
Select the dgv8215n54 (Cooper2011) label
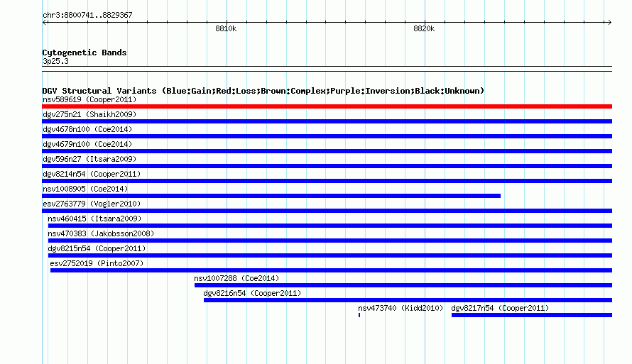point(97,248)
